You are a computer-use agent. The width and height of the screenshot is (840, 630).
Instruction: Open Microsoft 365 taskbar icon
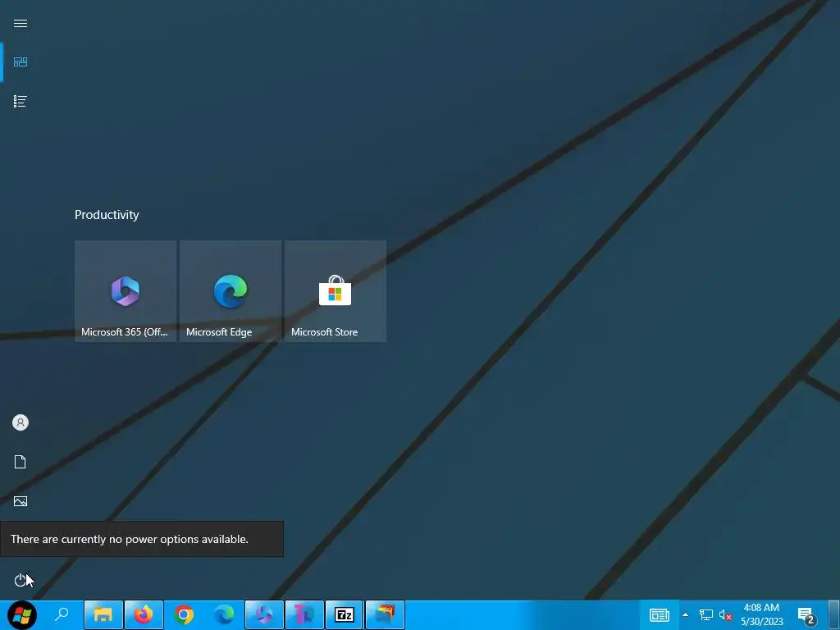coord(264,614)
